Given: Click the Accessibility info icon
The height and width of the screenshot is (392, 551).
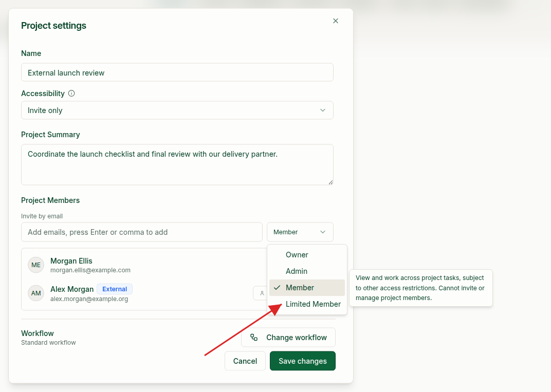Looking at the screenshot, I should (71, 94).
